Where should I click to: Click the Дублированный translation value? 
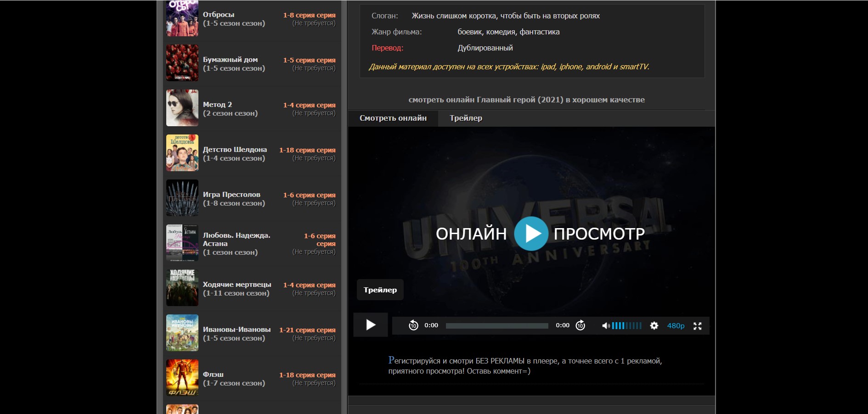485,48
